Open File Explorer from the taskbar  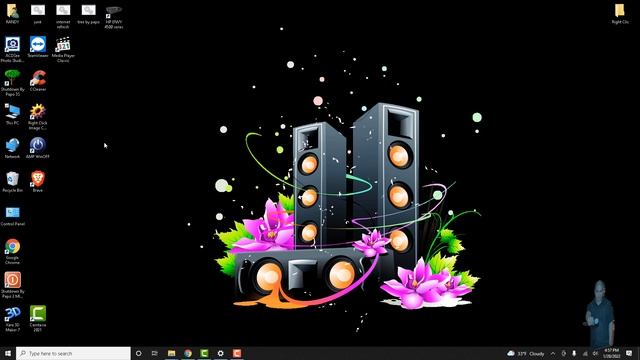(171, 353)
